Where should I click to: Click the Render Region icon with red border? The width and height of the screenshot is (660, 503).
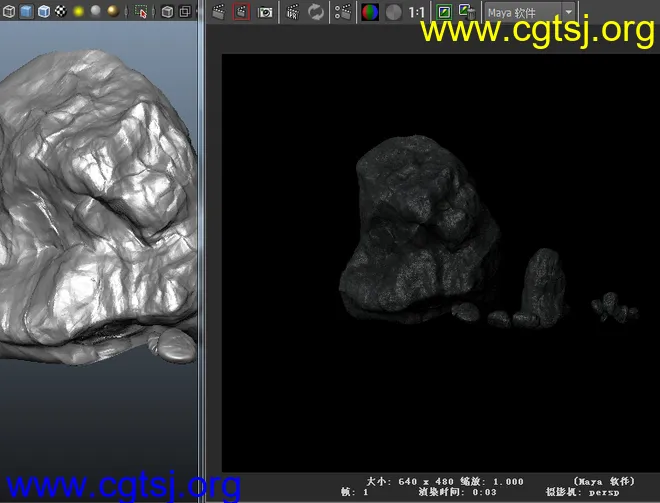point(241,12)
